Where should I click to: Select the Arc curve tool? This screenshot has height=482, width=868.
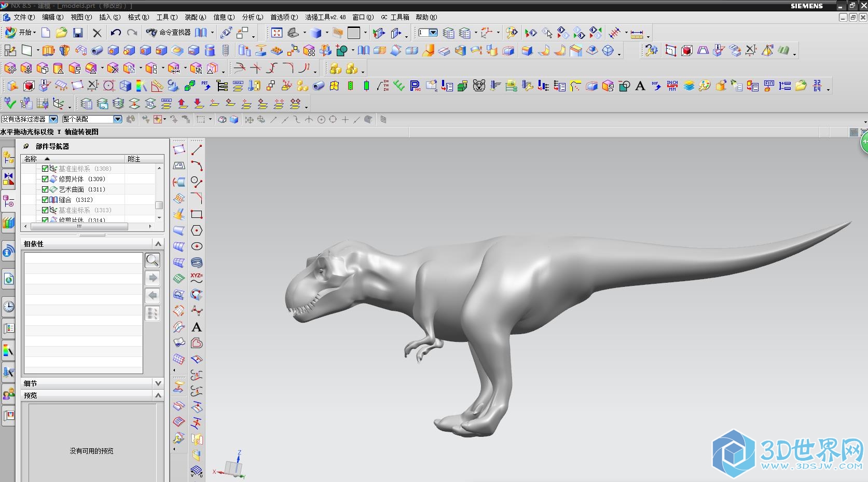197,166
